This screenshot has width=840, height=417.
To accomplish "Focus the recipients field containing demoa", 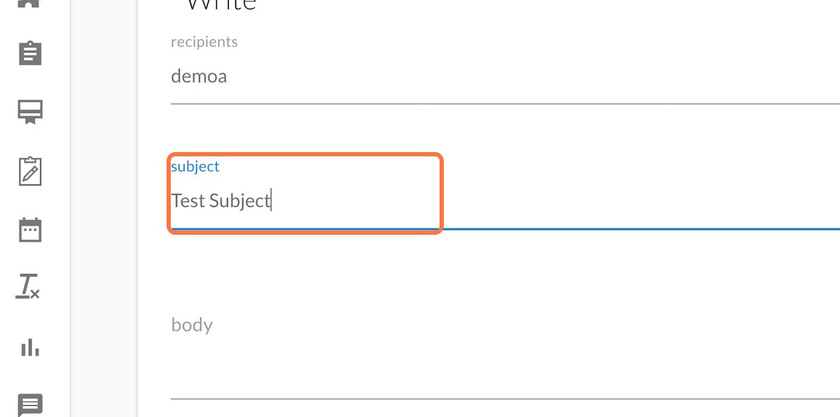I will click(x=505, y=76).
